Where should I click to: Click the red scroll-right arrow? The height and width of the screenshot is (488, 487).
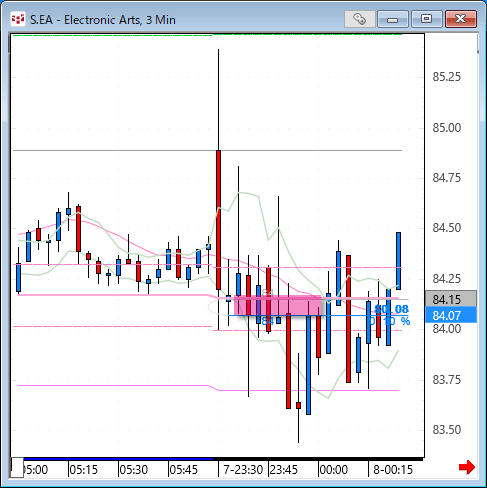467,467
